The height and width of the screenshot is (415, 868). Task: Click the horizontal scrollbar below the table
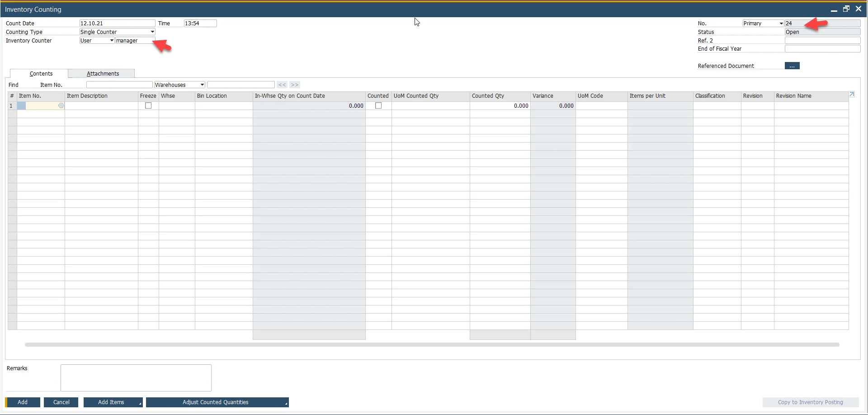[432, 345]
